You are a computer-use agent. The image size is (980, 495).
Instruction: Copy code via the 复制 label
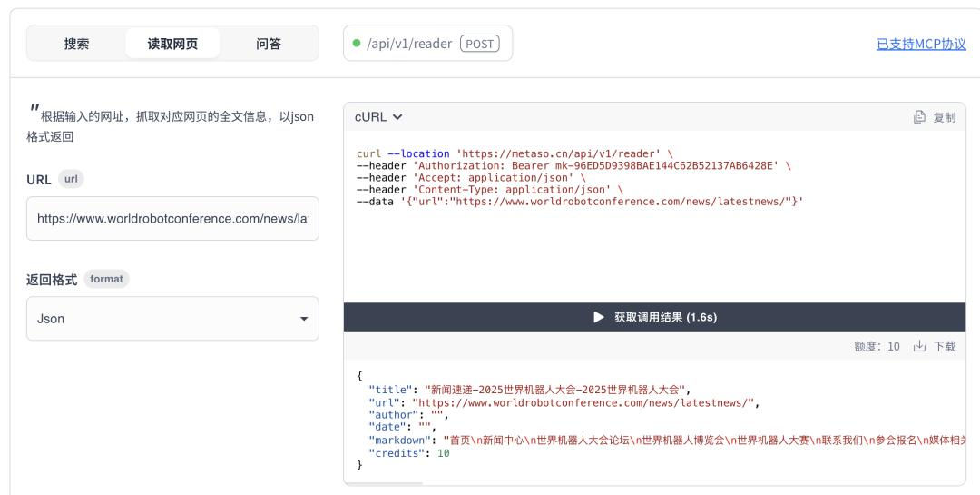[945, 117]
